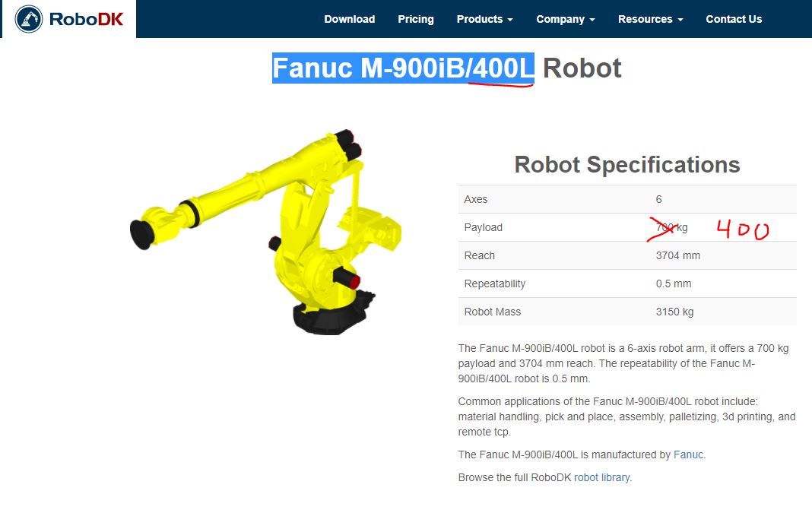Follow the Fanuc manufacturer link
Screen dimensions: 812x513
click(x=688, y=454)
